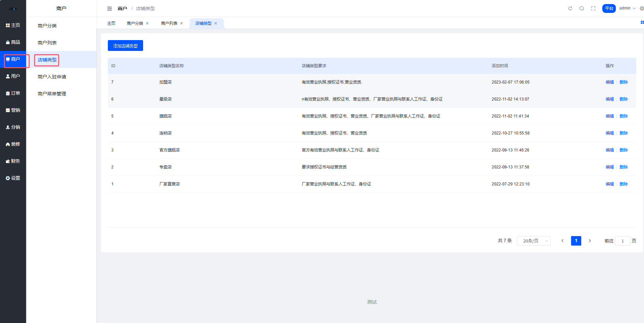
Task: Go to next page arrow
Action: pos(590,241)
